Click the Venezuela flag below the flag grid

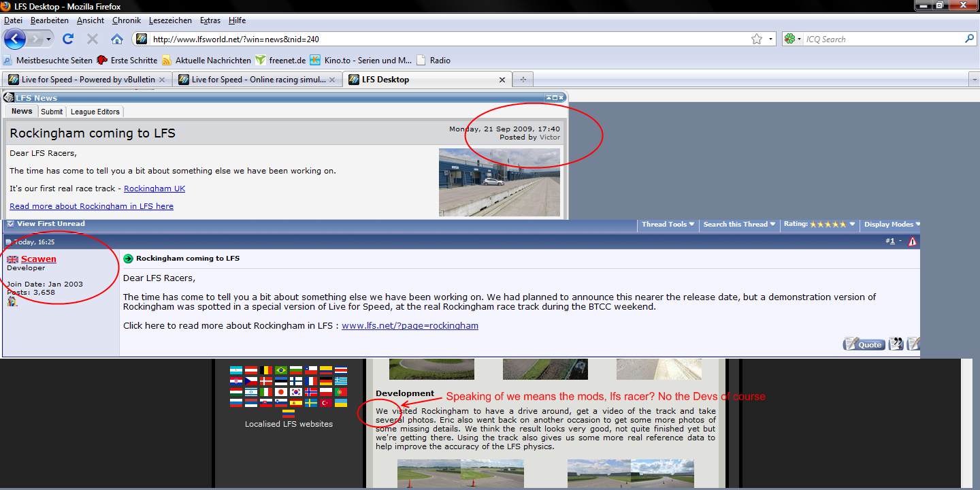[x=289, y=413]
